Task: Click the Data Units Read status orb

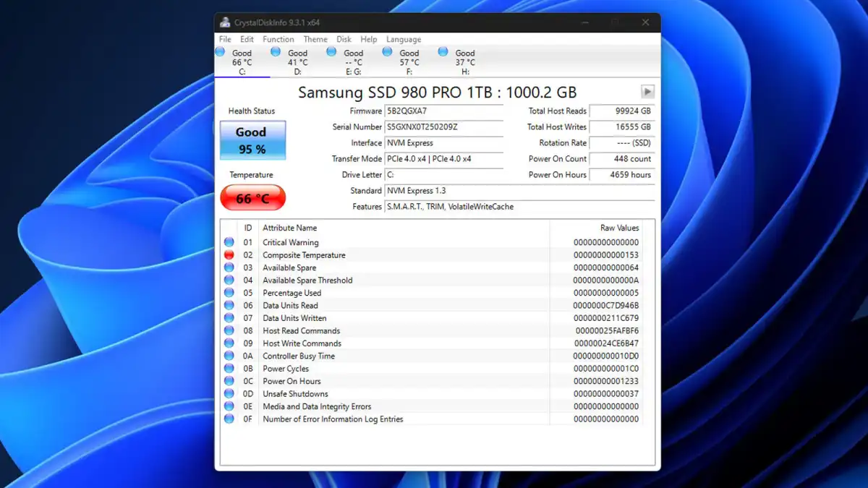Action: pos(229,306)
